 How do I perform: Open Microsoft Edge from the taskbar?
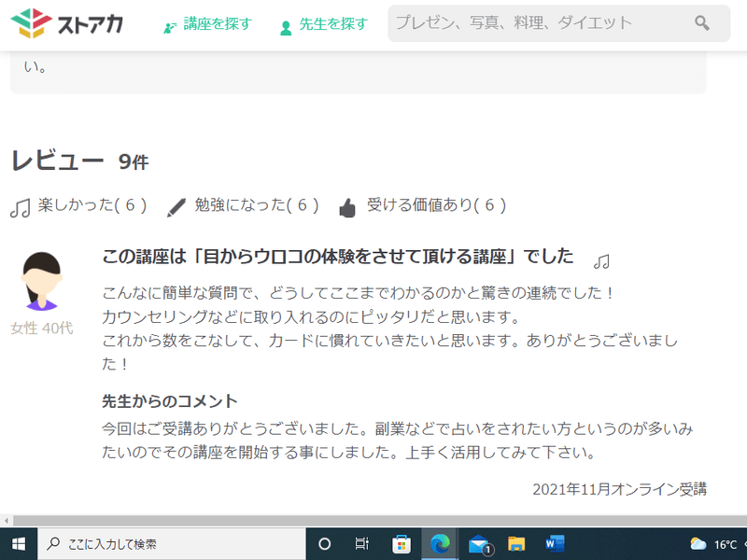pos(439,543)
